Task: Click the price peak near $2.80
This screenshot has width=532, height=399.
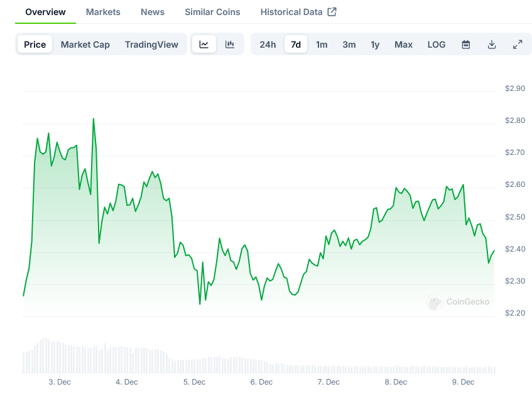Action: (94, 119)
